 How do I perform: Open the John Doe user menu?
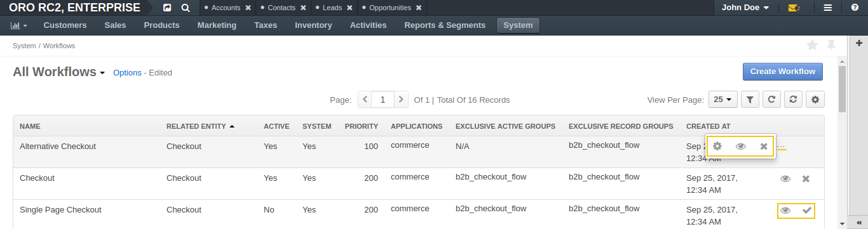click(745, 8)
